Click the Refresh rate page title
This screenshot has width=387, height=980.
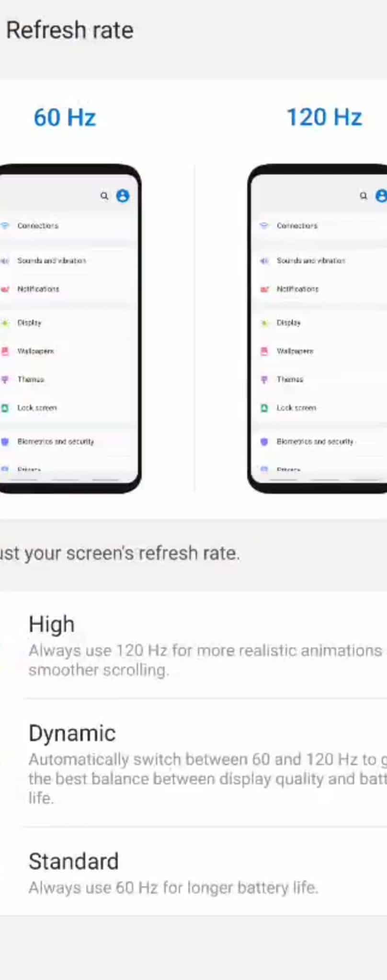coord(70,30)
